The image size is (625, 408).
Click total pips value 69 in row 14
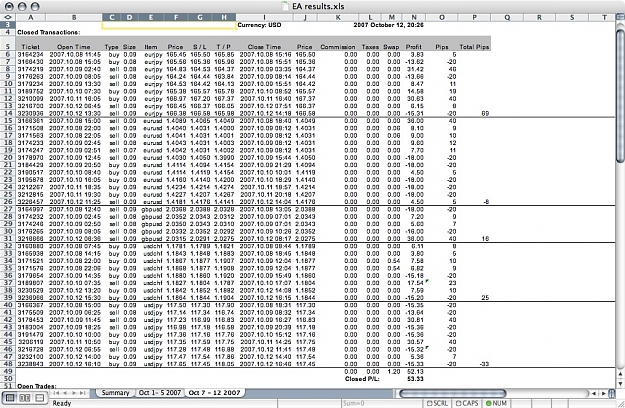pyautogui.click(x=485, y=113)
